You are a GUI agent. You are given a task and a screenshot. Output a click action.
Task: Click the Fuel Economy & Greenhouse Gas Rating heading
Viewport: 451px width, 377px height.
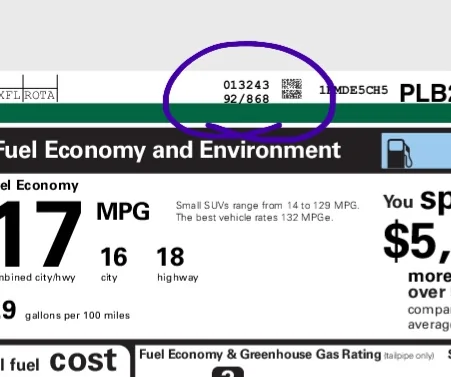pos(260,354)
